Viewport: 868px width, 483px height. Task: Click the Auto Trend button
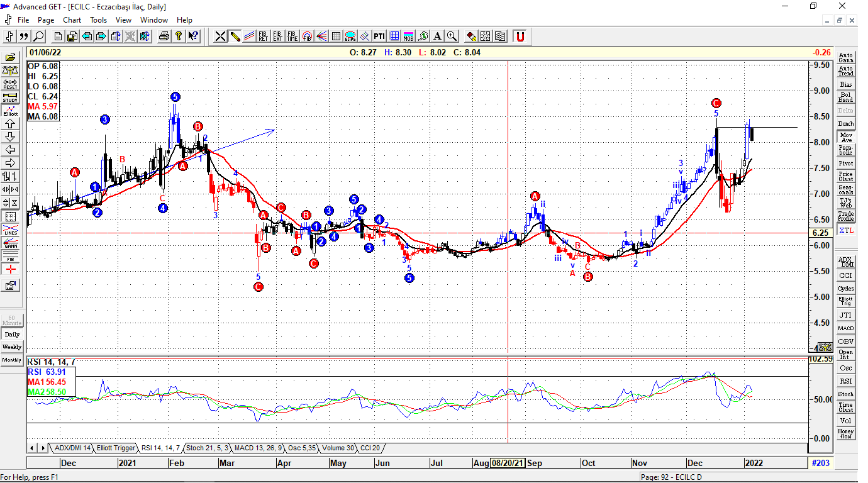pyautogui.click(x=846, y=70)
